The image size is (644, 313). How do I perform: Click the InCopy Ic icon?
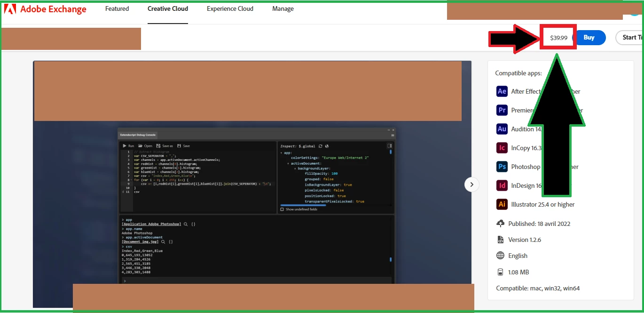pyautogui.click(x=502, y=148)
